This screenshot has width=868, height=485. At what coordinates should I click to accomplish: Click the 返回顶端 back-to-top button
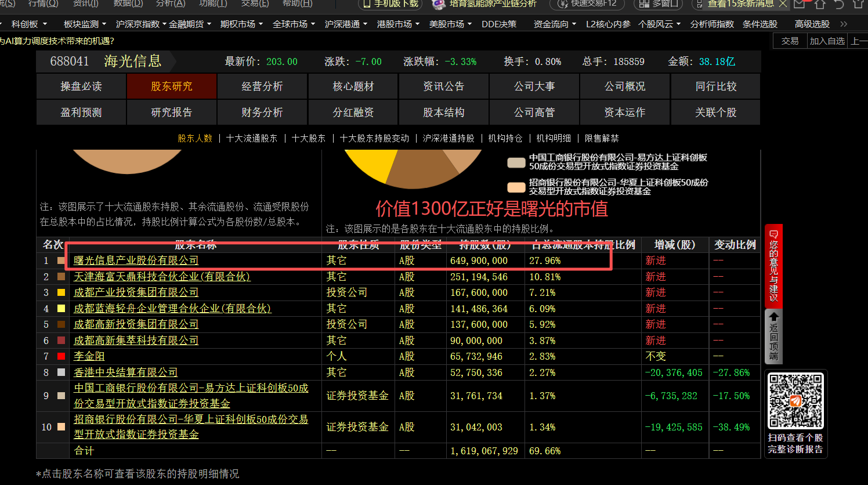(773, 336)
